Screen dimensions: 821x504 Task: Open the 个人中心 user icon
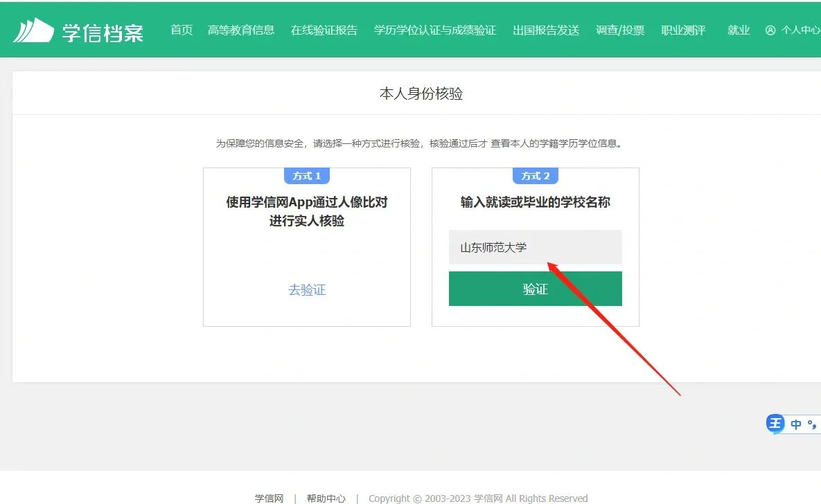tap(770, 30)
